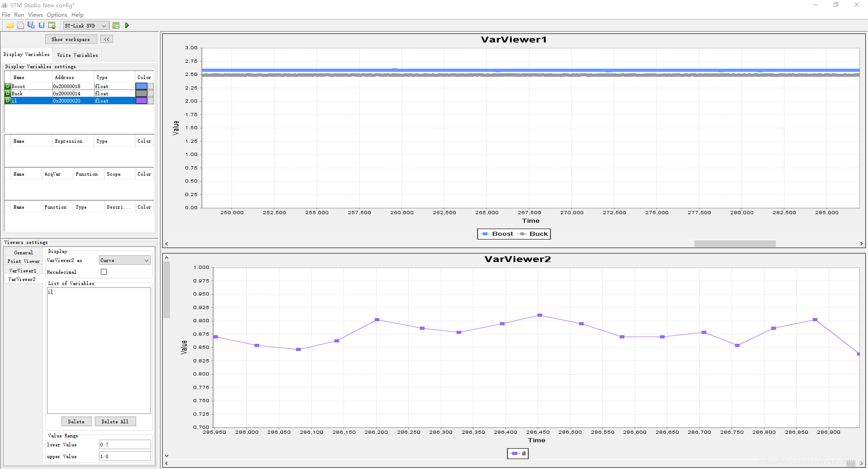The image size is (868, 469).
Task: Click the lower Value input field
Action: (x=125, y=445)
